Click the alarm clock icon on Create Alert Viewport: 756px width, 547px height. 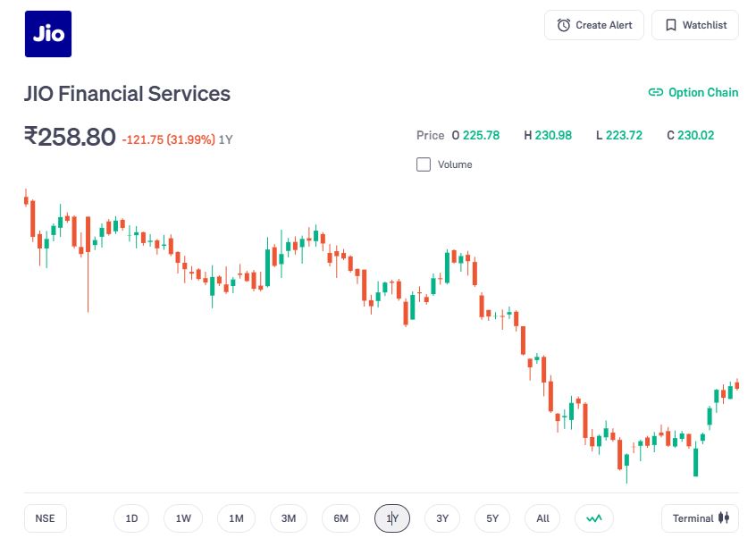[562, 25]
